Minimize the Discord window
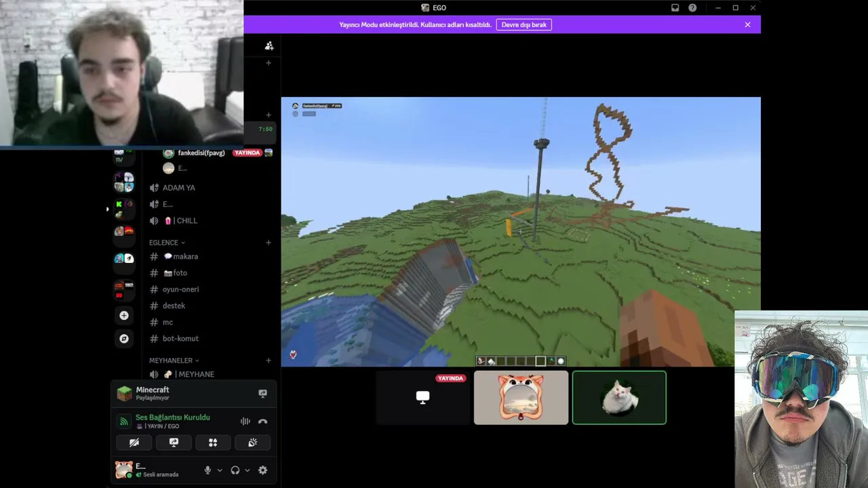The width and height of the screenshot is (868, 488). [717, 7]
